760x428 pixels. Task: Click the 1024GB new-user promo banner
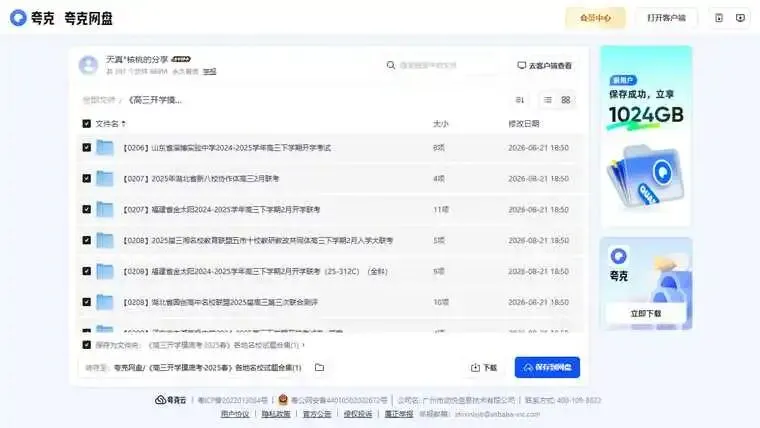[x=646, y=136]
